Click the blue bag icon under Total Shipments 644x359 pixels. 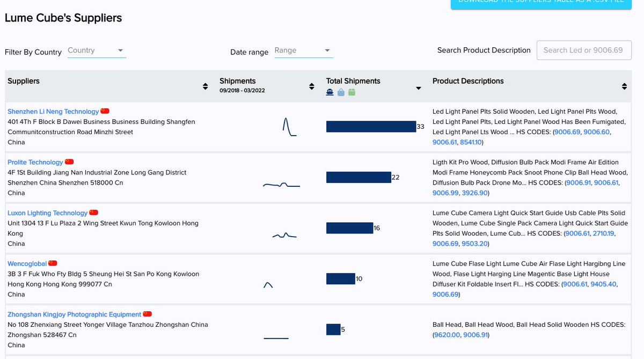tap(341, 92)
